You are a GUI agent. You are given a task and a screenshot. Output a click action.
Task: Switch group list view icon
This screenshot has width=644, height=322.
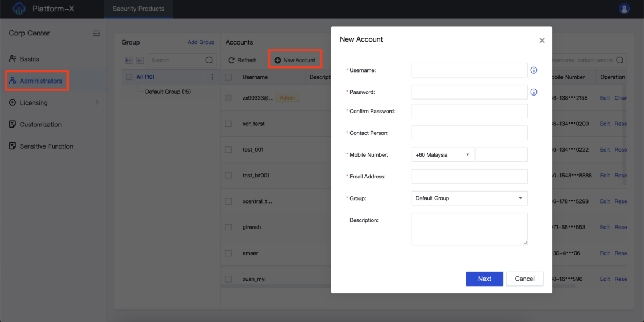pyautogui.click(x=129, y=61)
